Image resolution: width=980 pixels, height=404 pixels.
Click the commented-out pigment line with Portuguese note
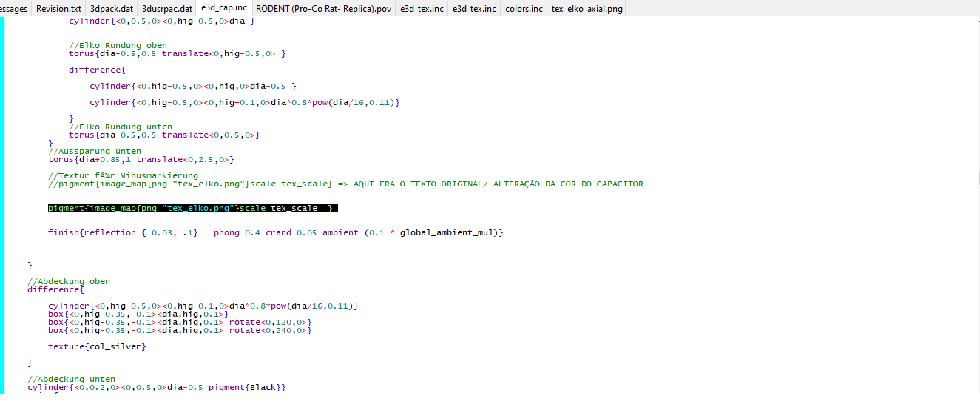coord(345,184)
